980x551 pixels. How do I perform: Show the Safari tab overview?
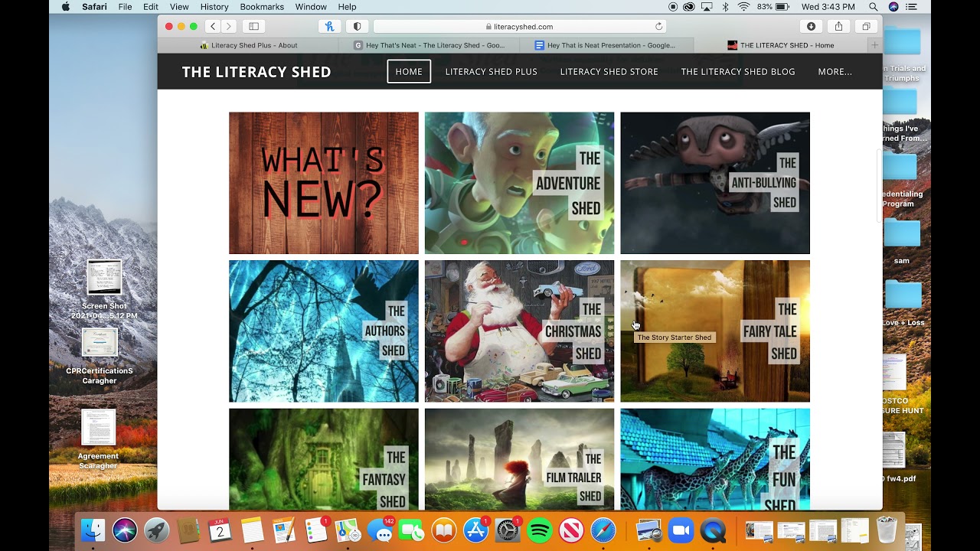coord(866,26)
